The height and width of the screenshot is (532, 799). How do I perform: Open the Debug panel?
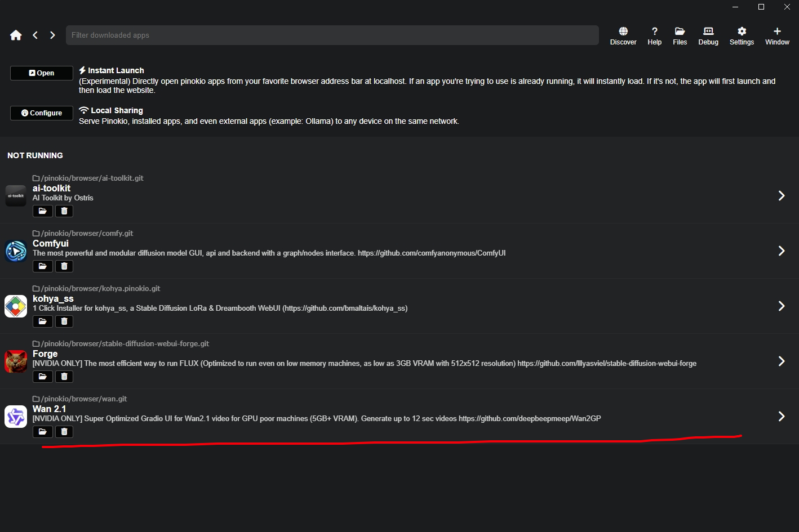[x=708, y=35]
